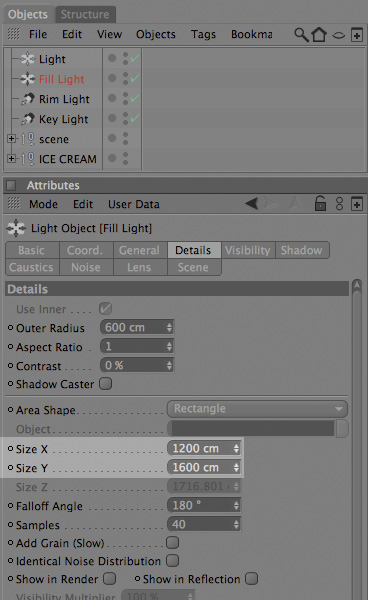Click the search magnifier icon in Objects panel
This screenshot has height=600, width=368.
click(301, 34)
